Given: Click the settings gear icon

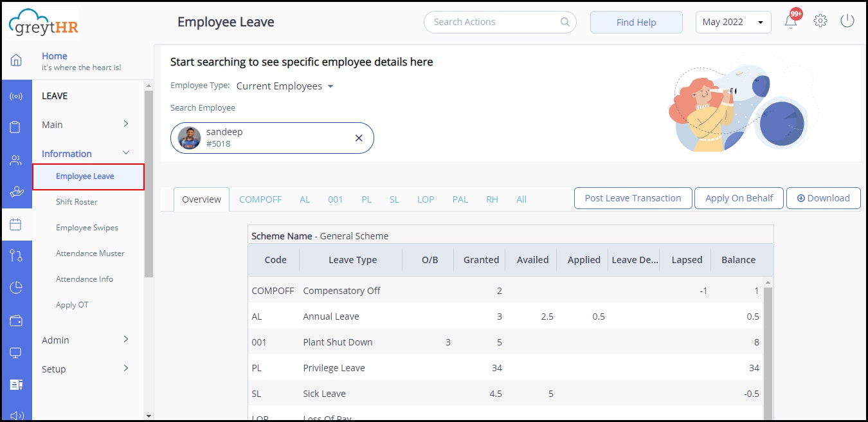Looking at the screenshot, I should [820, 21].
